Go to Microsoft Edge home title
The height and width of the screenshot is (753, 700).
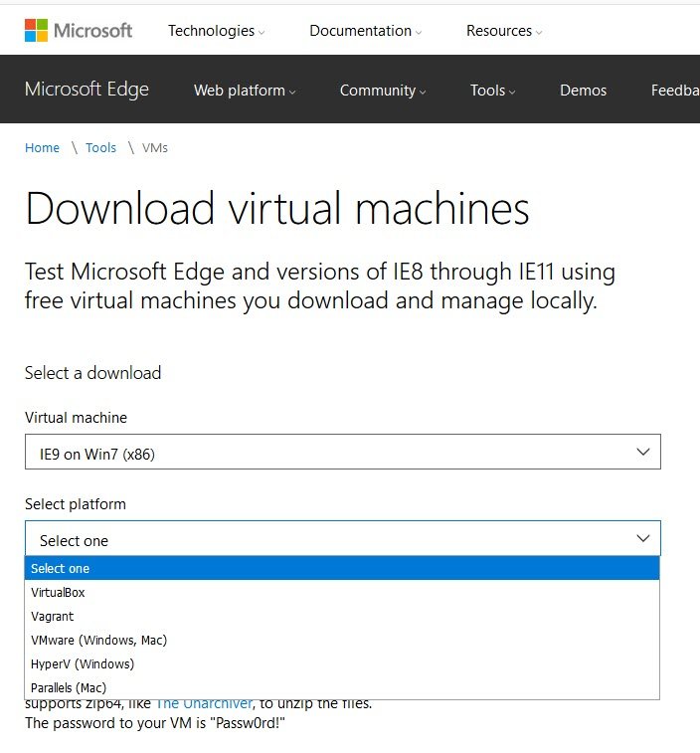(87, 90)
